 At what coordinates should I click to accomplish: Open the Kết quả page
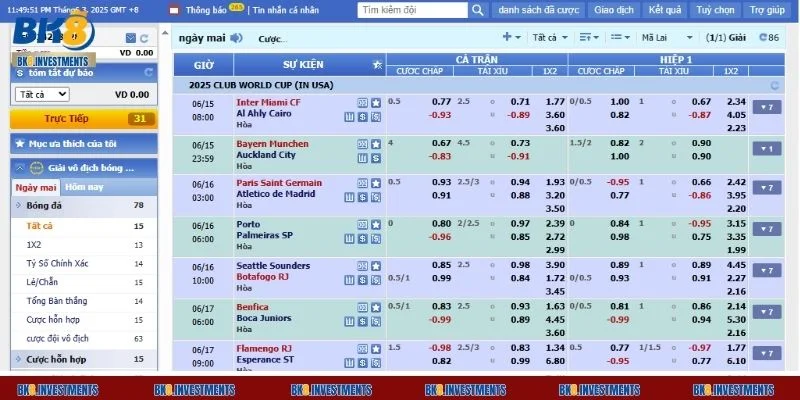665,10
